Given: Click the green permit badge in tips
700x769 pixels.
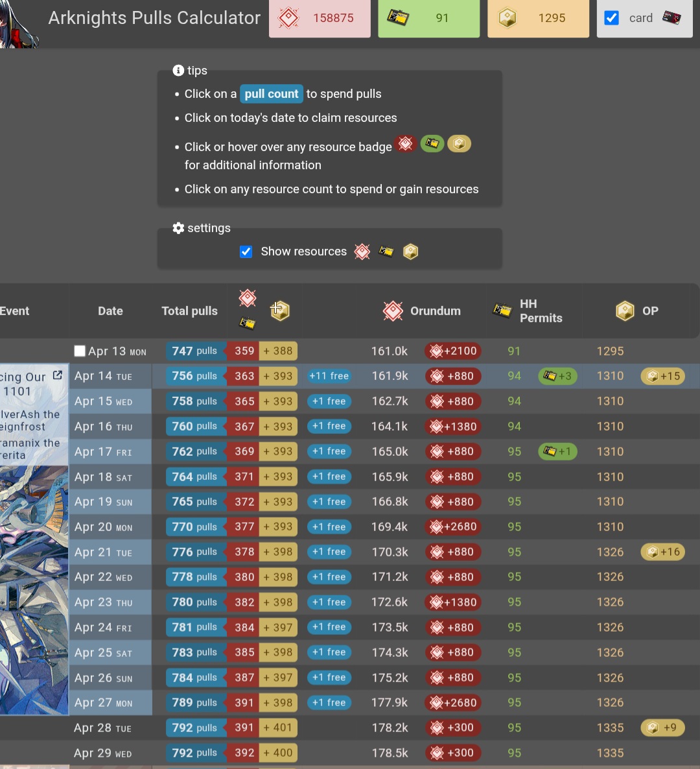Looking at the screenshot, I should (x=432, y=144).
